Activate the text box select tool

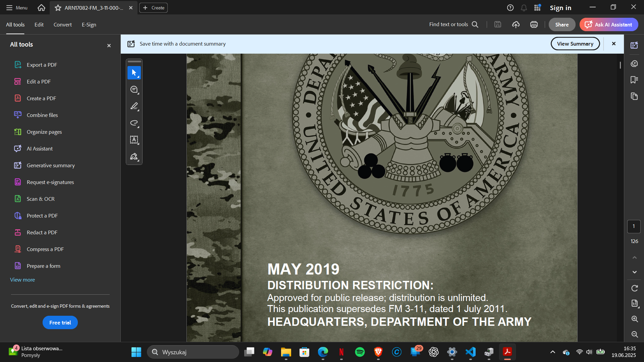134,140
